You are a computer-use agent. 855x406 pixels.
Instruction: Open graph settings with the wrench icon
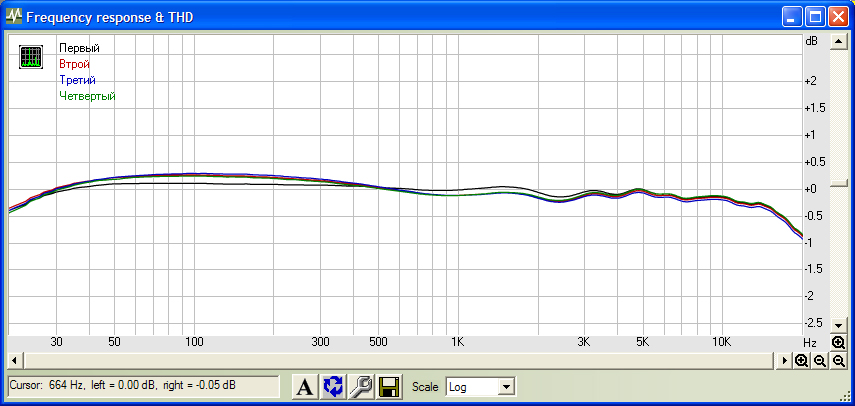point(360,387)
